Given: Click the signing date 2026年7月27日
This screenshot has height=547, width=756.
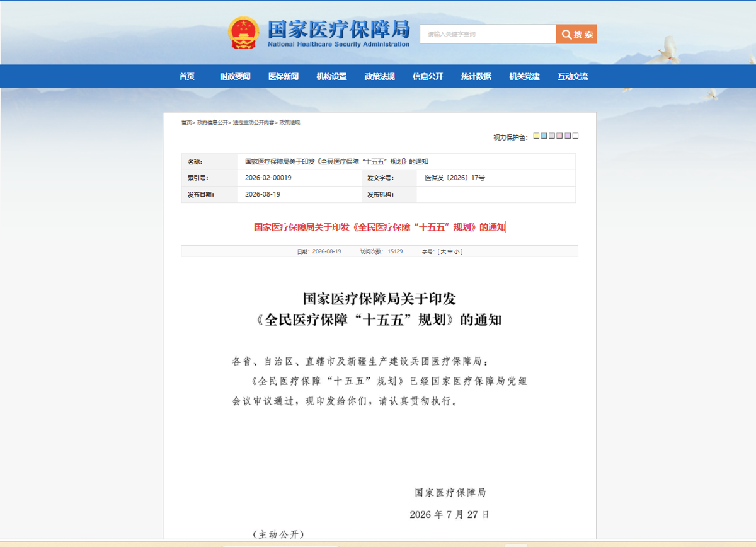Looking at the screenshot, I should (x=449, y=514).
